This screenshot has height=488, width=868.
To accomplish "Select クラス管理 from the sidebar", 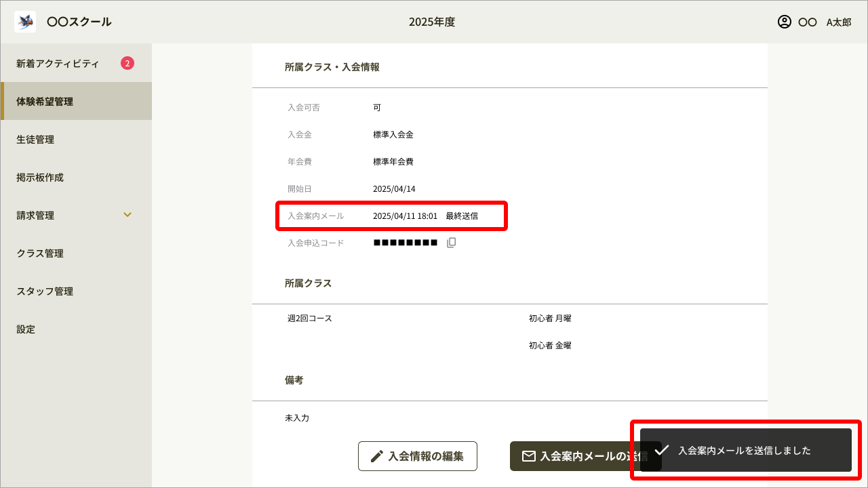I will click(x=39, y=253).
